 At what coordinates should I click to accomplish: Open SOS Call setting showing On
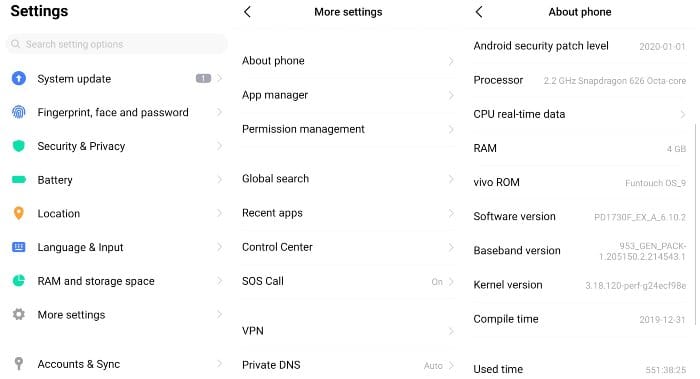348,281
